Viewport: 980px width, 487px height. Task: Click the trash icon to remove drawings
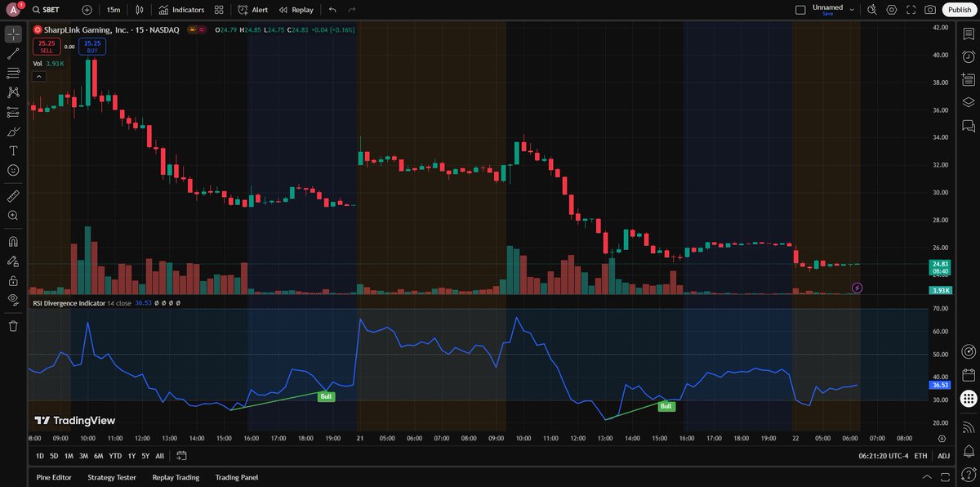[x=13, y=326]
